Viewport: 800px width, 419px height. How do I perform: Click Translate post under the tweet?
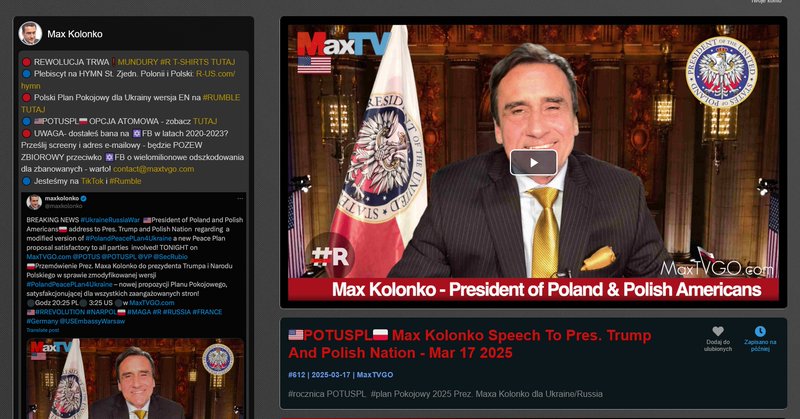pyautogui.click(x=43, y=330)
